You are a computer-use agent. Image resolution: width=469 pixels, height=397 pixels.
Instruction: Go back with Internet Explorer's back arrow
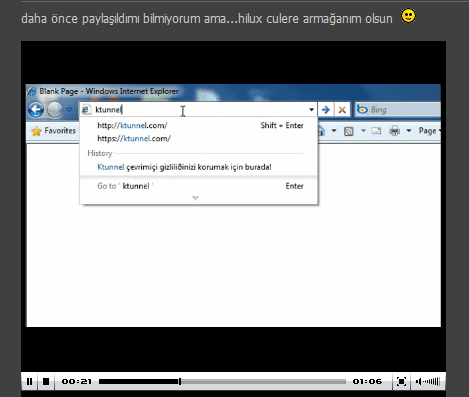pyautogui.click(x=36, y=110)
